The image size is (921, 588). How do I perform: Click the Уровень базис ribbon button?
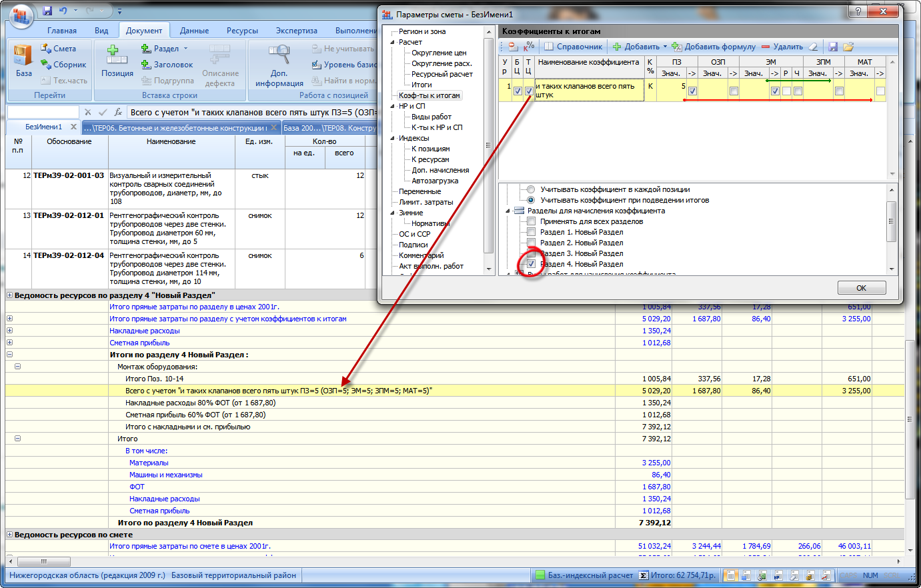(344, 65)
